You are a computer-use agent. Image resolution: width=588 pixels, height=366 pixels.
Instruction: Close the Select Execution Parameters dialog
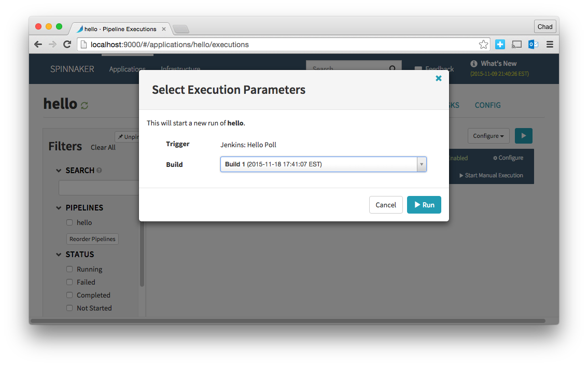pos(438,78)
